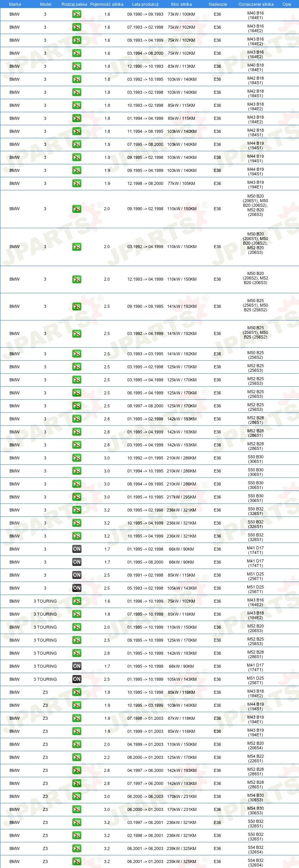Image resolution: width=299 pixels, height=868 pixels.
Task: Click the 217kW / 295KM power cell
Action: (x=181, y=497)
